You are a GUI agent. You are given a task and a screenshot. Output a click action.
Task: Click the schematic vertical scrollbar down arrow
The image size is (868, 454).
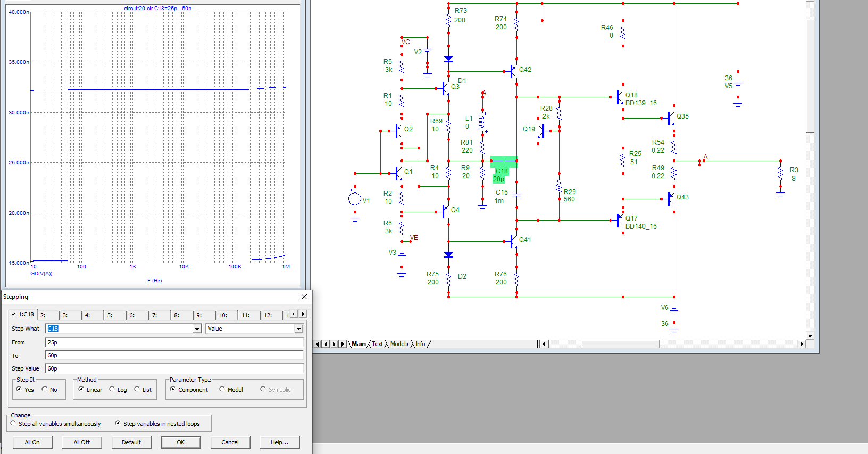[810, 335]
